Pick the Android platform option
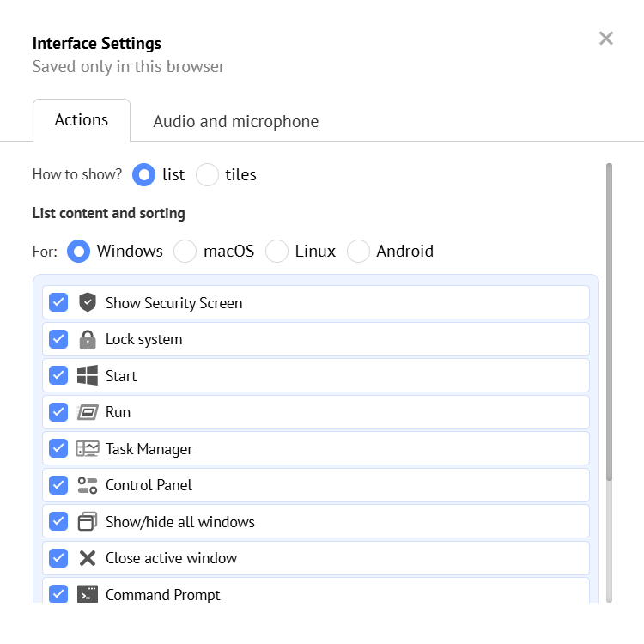The width and height of the screenshot is (644, 644). (359, 252)
